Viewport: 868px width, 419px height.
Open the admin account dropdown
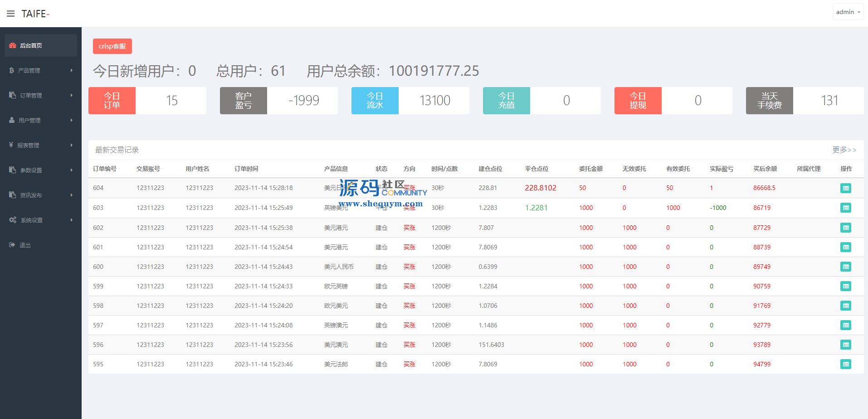pyautogui.click(x=848, y=12)
